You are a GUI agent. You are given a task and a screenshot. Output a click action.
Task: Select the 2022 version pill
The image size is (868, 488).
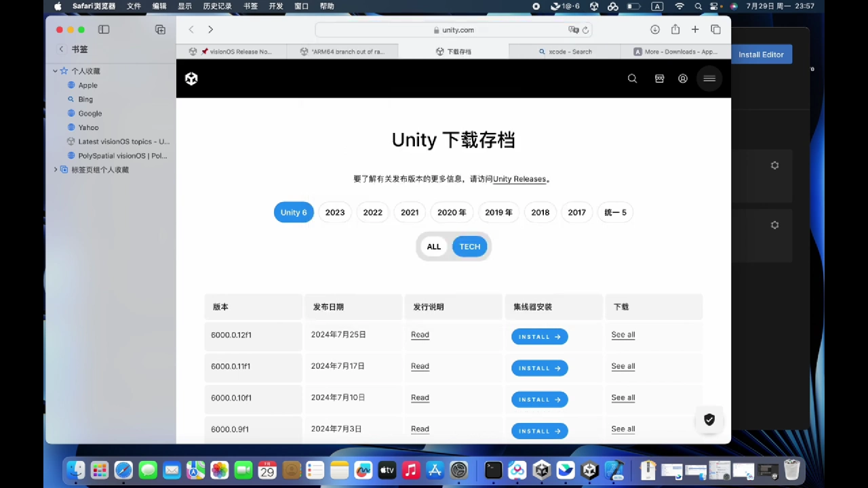click(x=372, y=212)
